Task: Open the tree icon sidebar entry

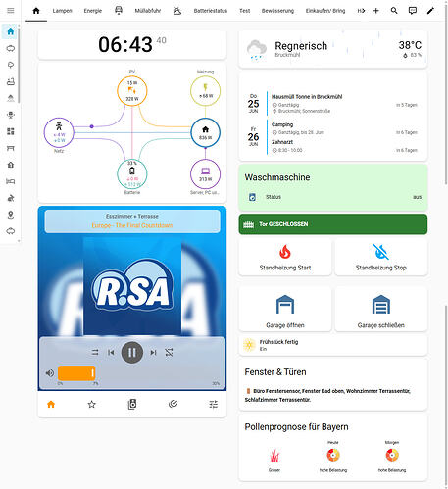Action: click(11, 65)
